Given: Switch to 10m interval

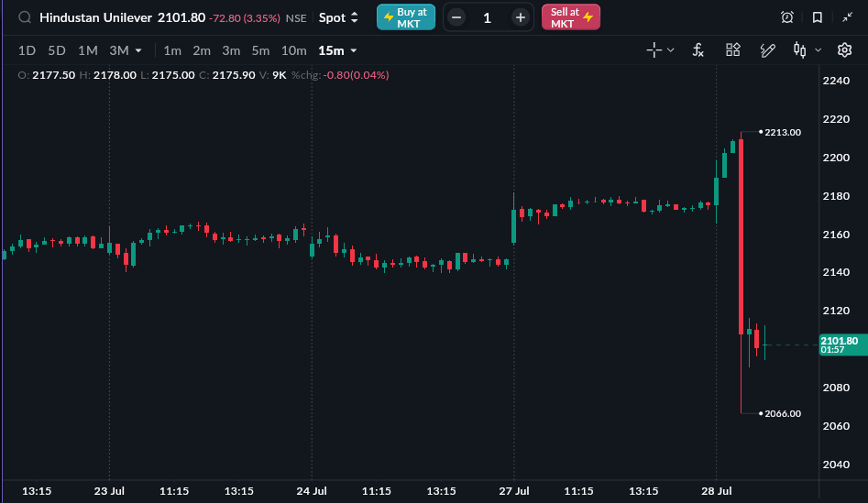Looking at the screenshot, I should point(293,51).
